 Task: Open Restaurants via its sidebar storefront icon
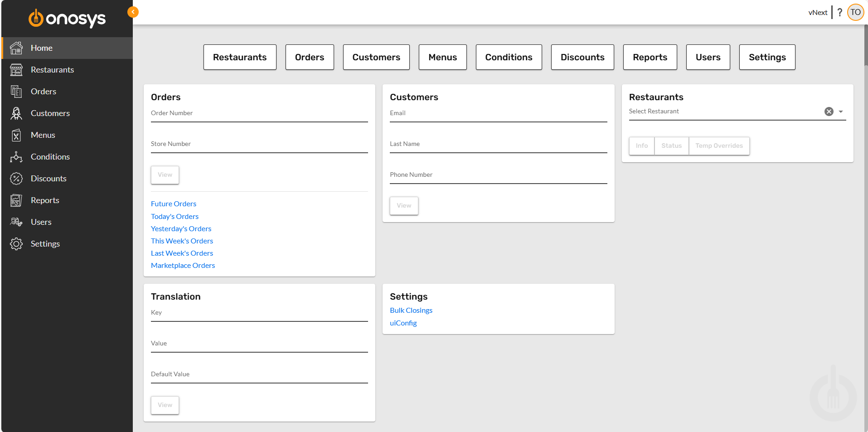(16, 69)
